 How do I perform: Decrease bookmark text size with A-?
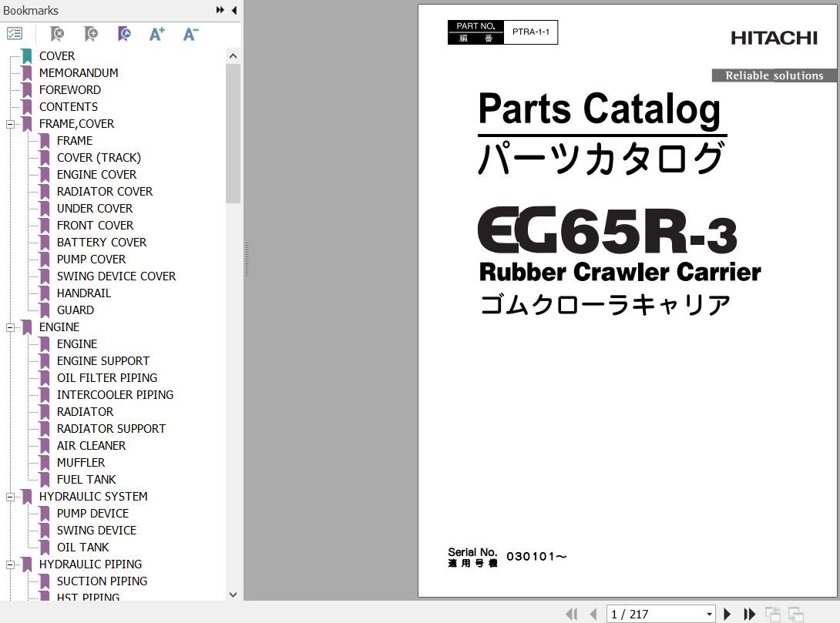coord(190,34)
